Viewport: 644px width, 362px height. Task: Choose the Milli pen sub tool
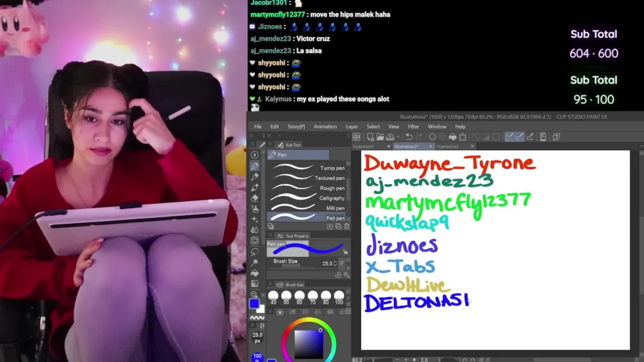pyautogui.click(x=307, y=208)
